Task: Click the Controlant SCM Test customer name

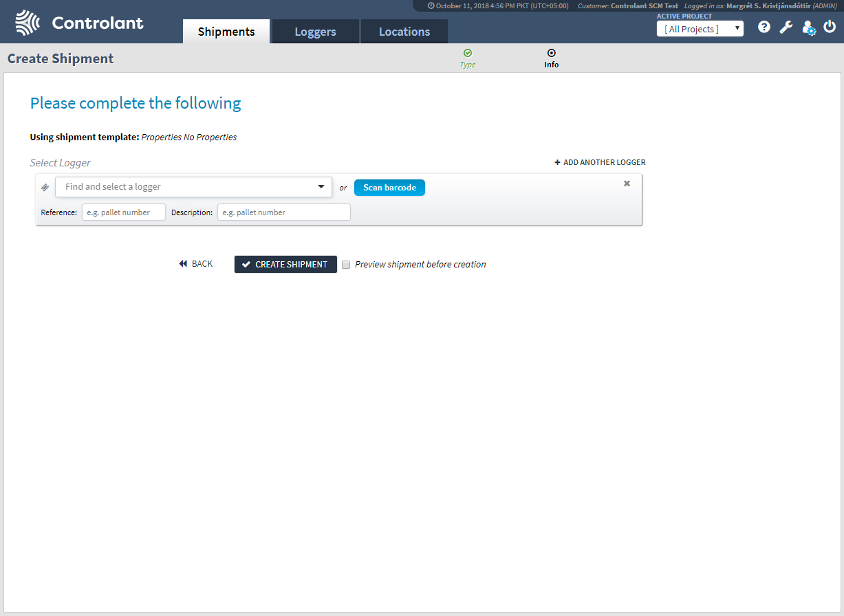Action: click(645, 5)
